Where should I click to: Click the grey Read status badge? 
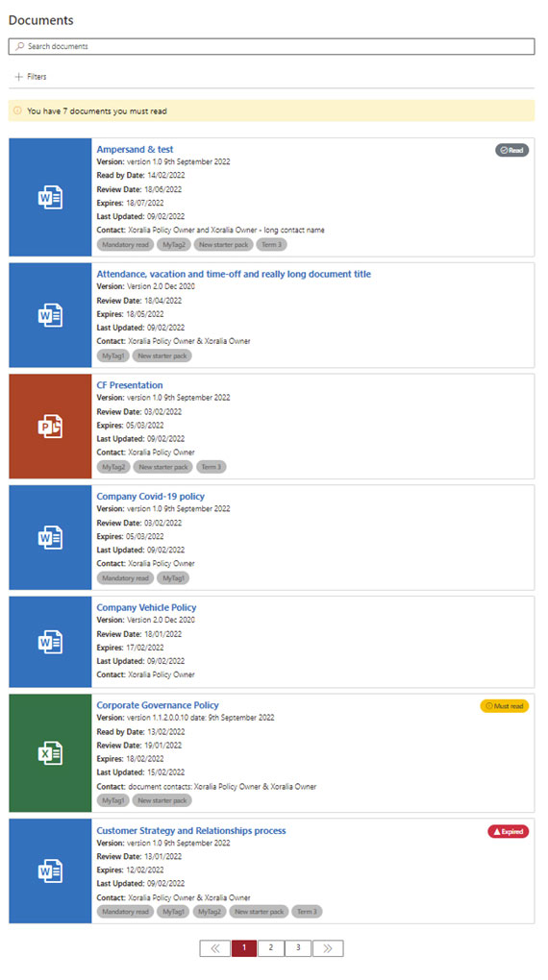pyautogui.click(x=511, y=150)
